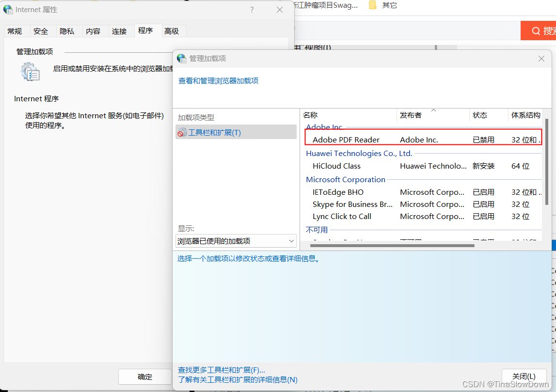The image size is (556, 392).
Task: Click the Internet 属性 globe title icon
Action: 8,10
